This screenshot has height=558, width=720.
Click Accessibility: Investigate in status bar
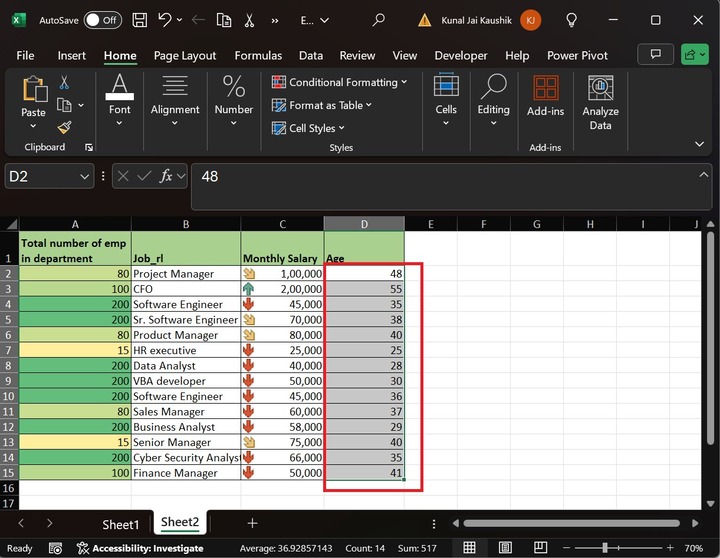point(139,548)
